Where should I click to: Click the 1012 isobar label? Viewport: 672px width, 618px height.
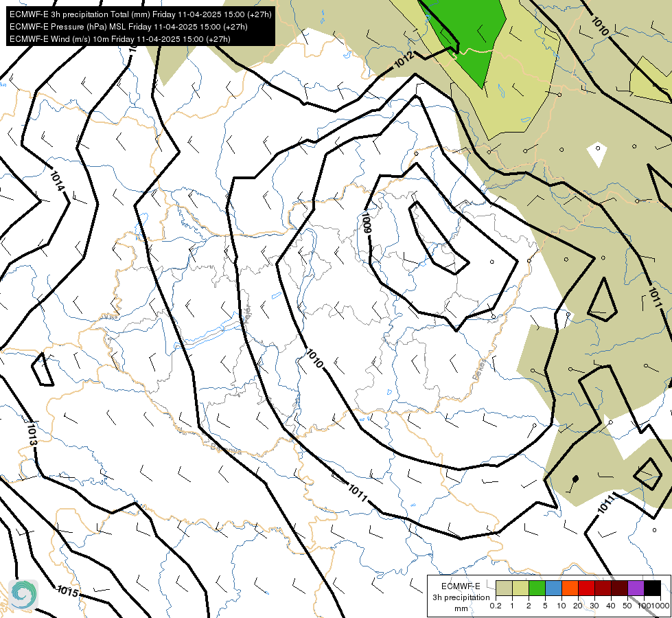(404, 60)
